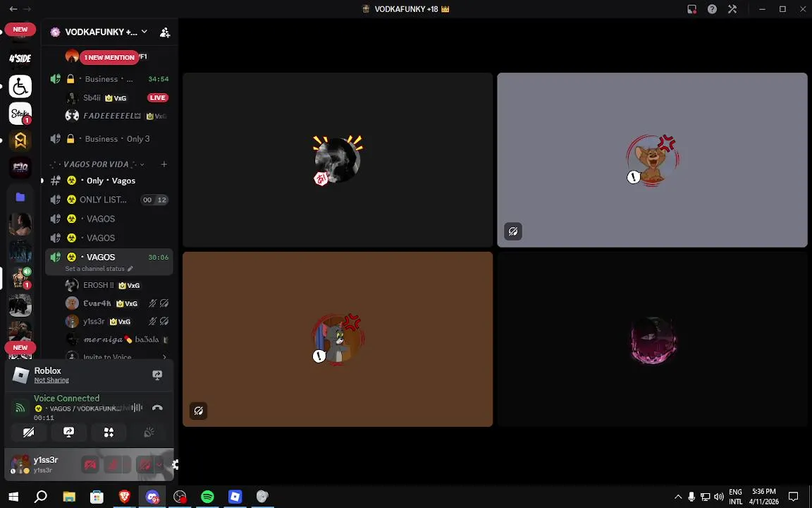Toggle noise suppression waveform button

(137, 407)
